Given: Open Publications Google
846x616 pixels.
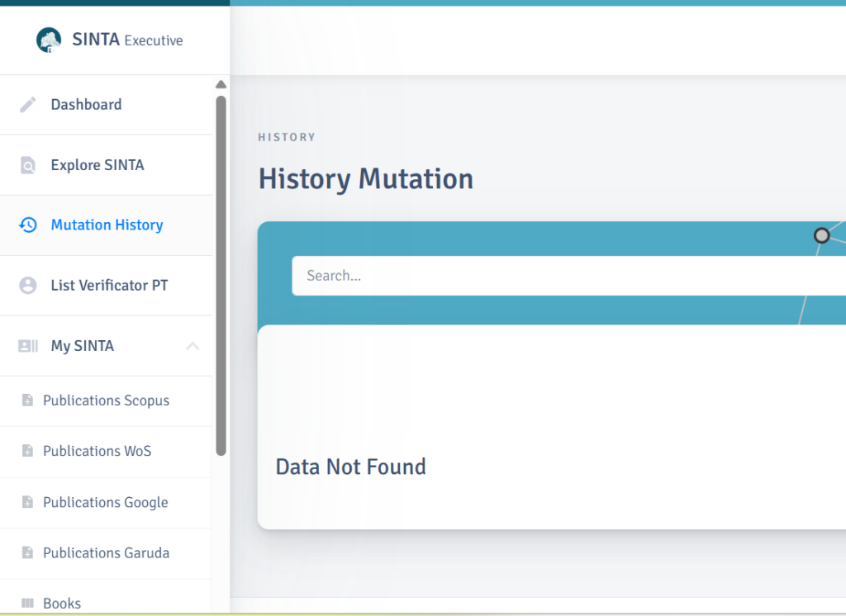Looking at the screenshot, I should 106,503.
